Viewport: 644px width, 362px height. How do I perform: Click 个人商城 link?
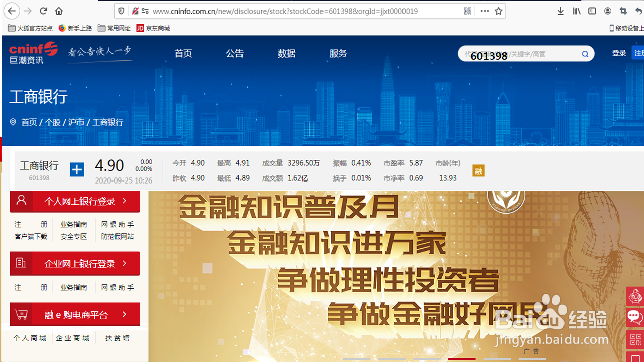pyautogui.click(x=30, y=338)
